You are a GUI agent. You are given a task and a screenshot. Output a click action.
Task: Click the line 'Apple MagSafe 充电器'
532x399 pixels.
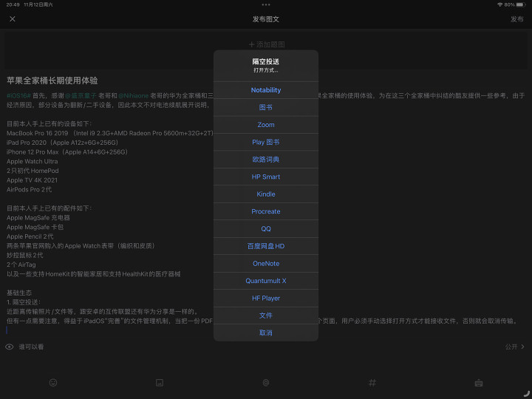tap(38, 218)
